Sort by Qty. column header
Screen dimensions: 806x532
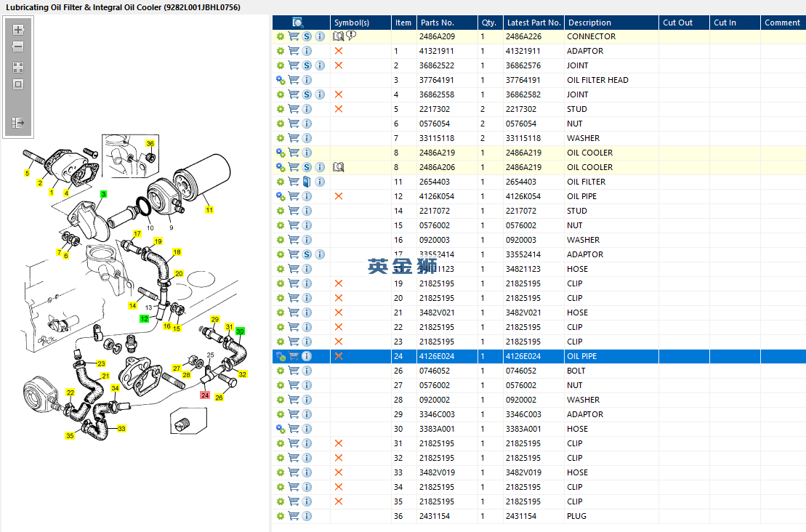pyautogui.click(x=490, y=23)
